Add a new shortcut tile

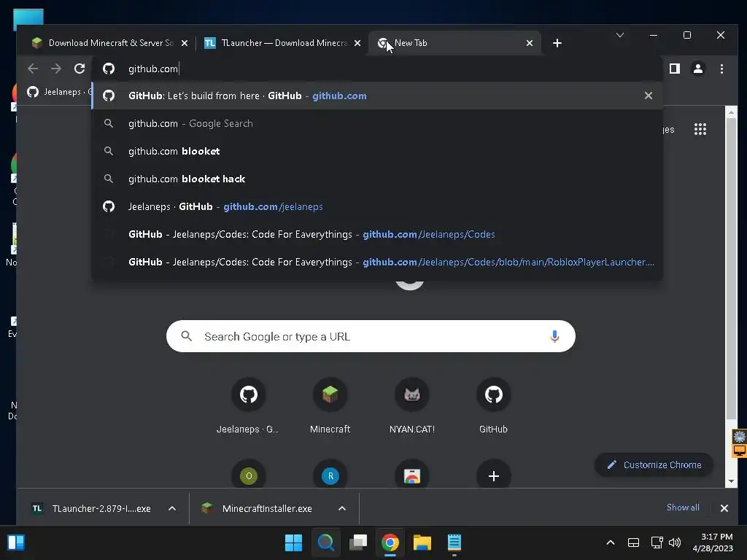coord(494,475)
